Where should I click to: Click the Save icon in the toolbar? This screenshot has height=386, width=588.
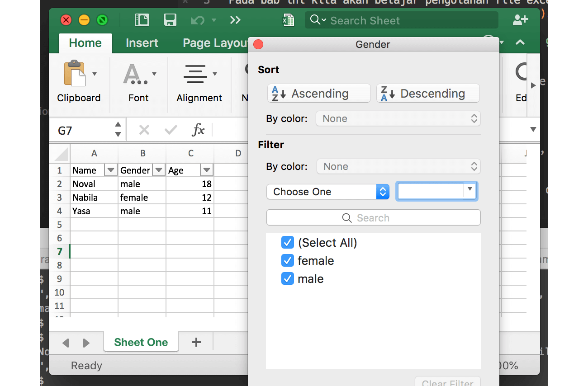click(x=170, y=20)
